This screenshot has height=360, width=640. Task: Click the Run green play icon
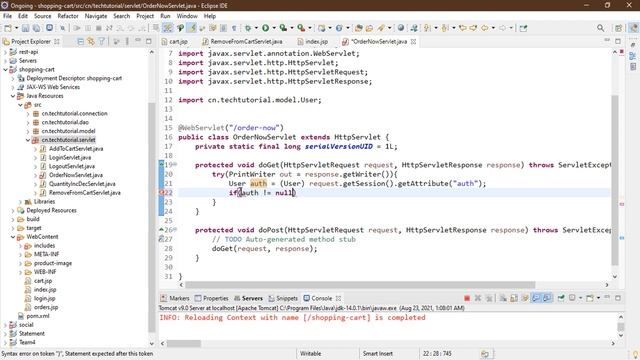265,28
